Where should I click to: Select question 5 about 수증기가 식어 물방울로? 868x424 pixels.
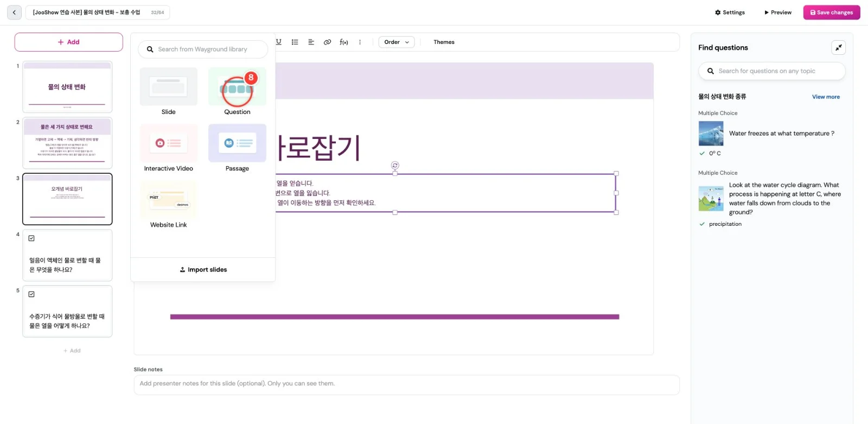tap(67, 311)
